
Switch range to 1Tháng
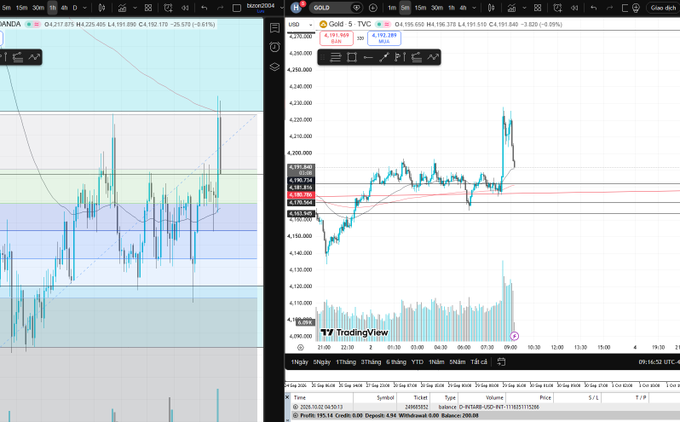point(346,362)
